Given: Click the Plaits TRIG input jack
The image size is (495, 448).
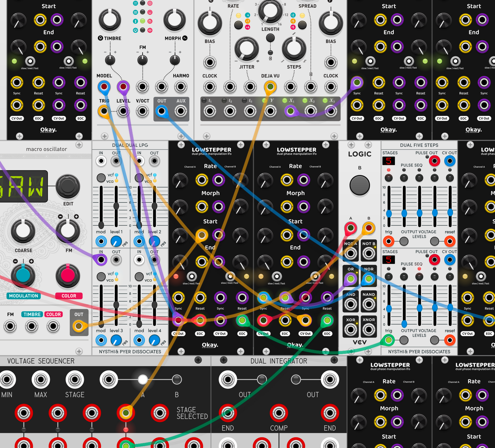Looking at the screenshot, I should [104, 111].
